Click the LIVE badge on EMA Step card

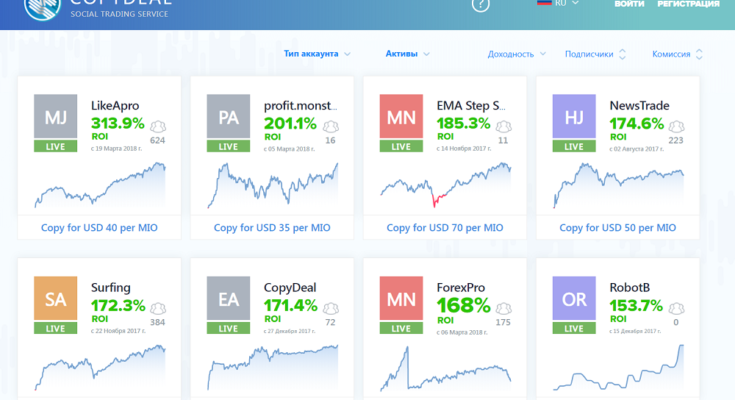[x=400, y=146]
